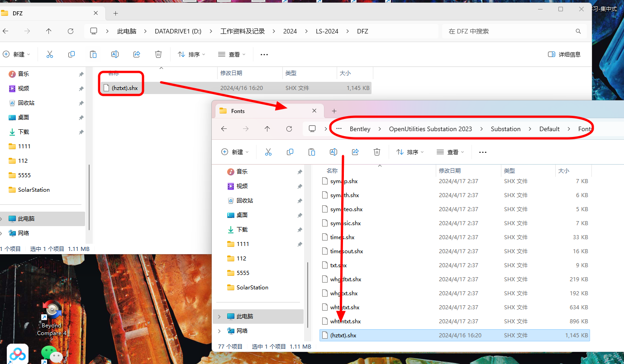Click the PC icon in Fonts address bar
The image size is (624, 364).
(x=312, y=129)
